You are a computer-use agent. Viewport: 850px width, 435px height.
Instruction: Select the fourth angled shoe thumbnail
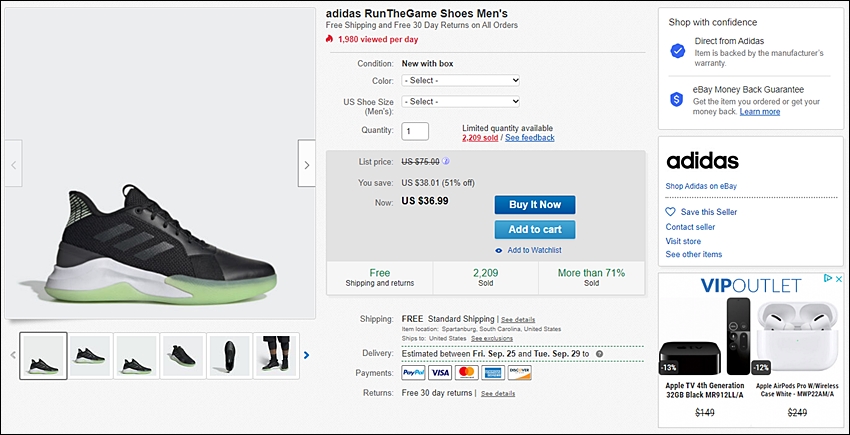[x=183, y=356]
